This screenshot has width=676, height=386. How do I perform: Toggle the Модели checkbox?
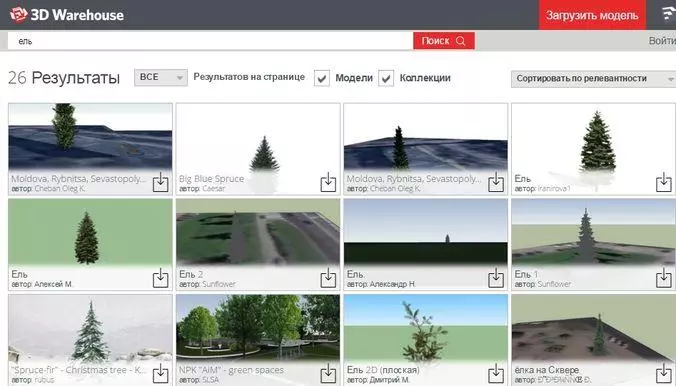[x=322, y=78]
